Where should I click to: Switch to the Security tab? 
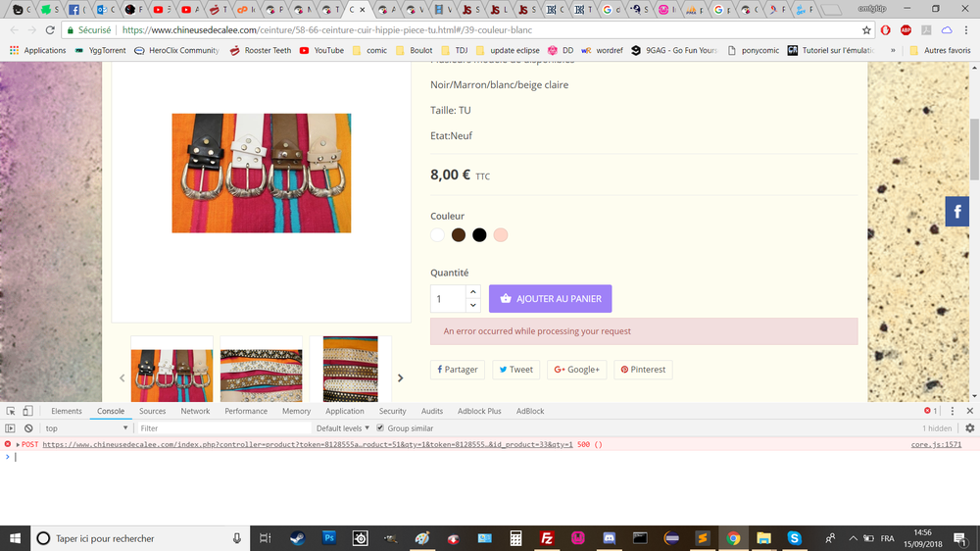[x=393, y=411]
